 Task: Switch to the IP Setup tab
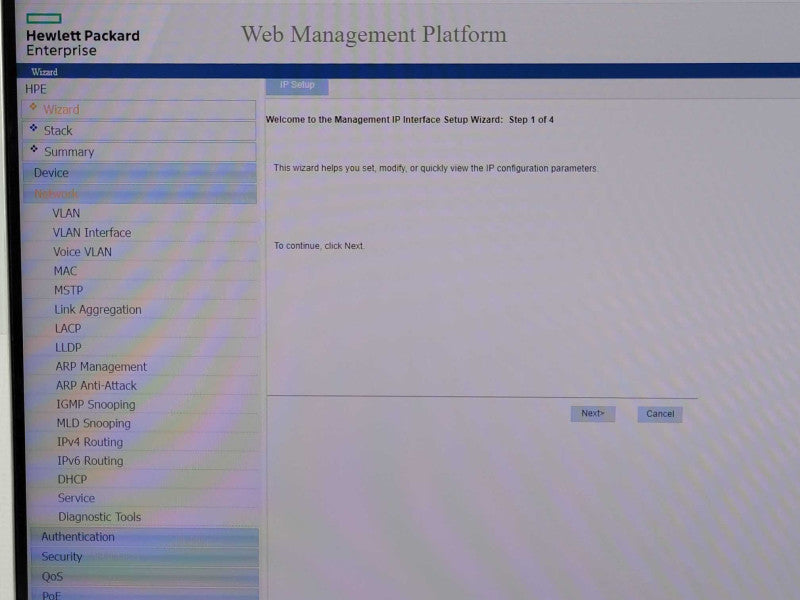tap(297, 86)
